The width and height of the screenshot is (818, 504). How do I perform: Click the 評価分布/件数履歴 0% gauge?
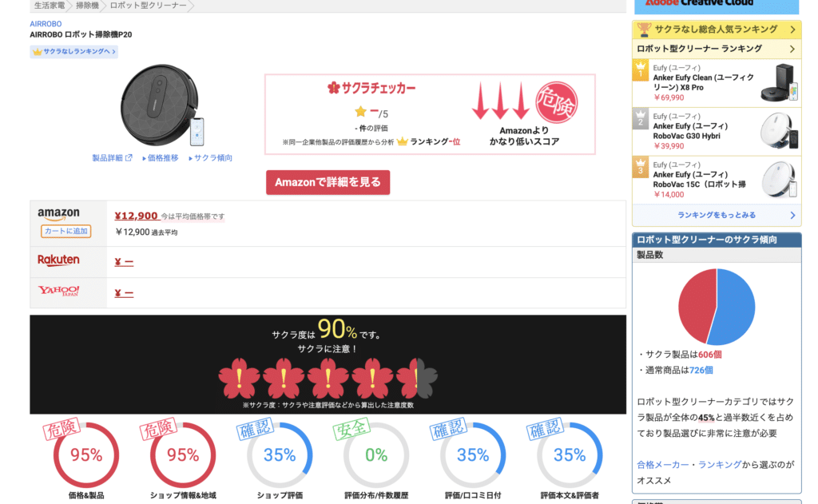coord(376,455)
